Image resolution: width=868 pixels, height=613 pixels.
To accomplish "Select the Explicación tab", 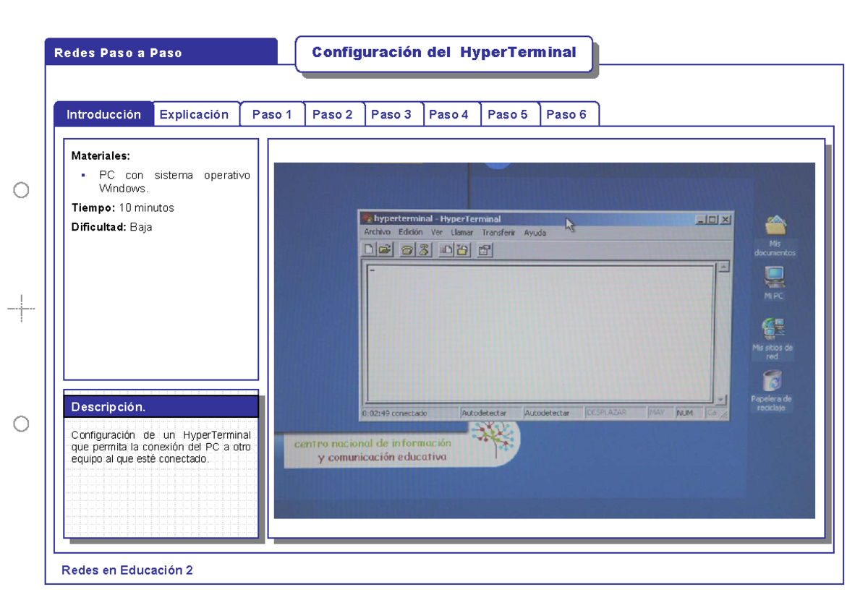I will click(196, 113).
